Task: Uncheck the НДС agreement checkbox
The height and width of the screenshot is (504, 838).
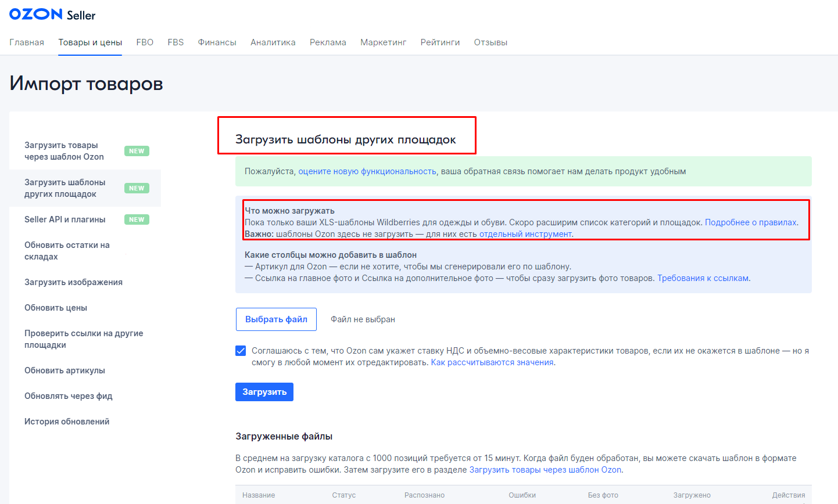Action: 241,351
